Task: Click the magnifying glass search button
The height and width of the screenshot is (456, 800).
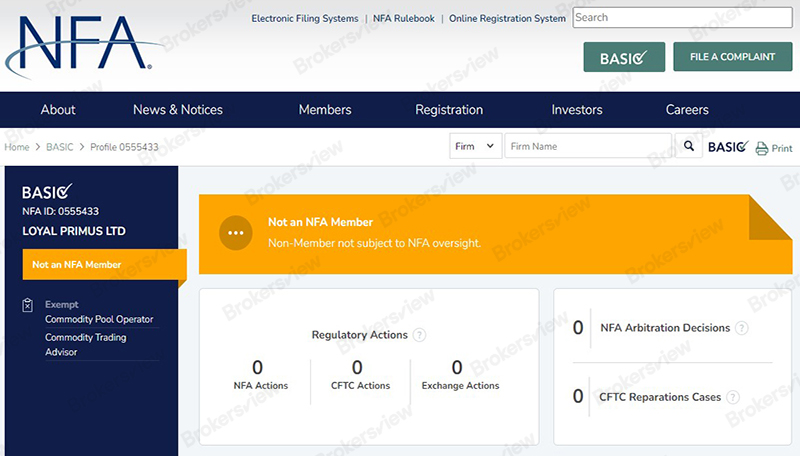Action: coord(688,147)
